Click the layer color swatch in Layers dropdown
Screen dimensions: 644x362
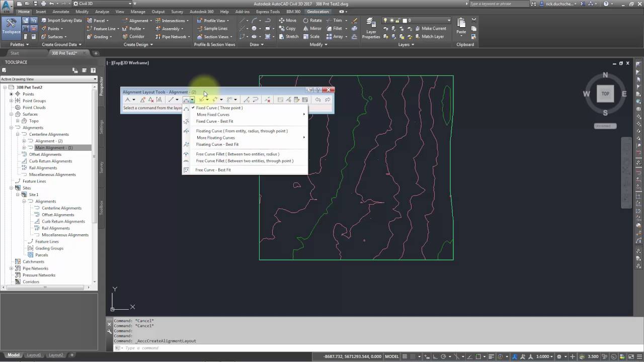tap(405, 21)
